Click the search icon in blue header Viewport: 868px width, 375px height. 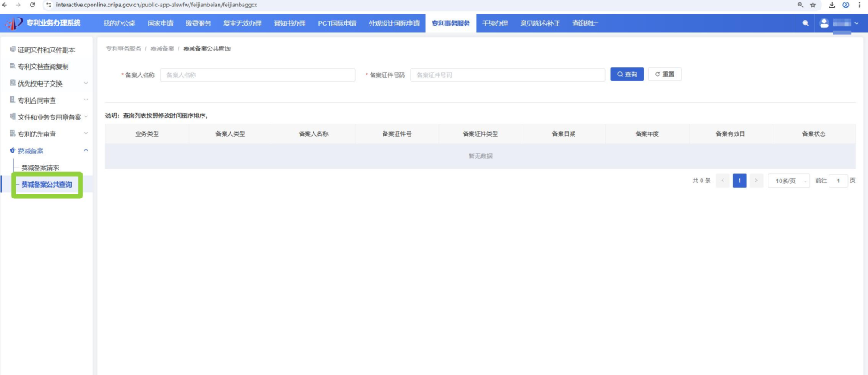pos(805,23)
